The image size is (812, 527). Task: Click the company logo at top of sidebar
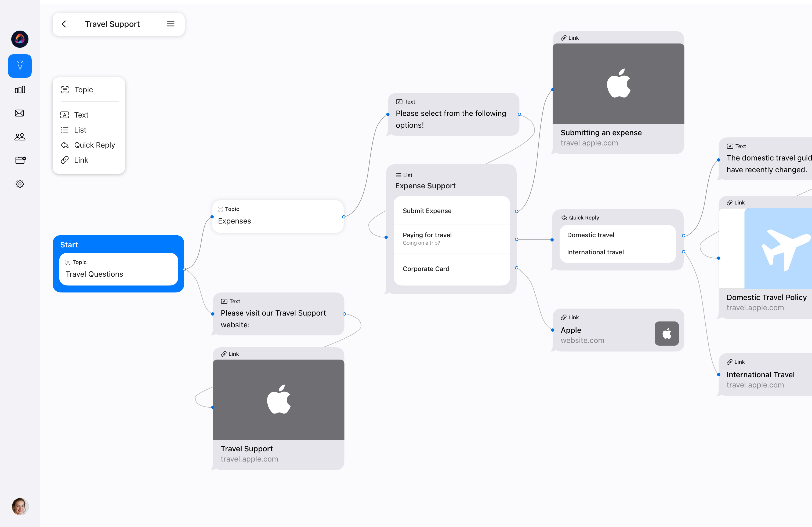[19, 39]
